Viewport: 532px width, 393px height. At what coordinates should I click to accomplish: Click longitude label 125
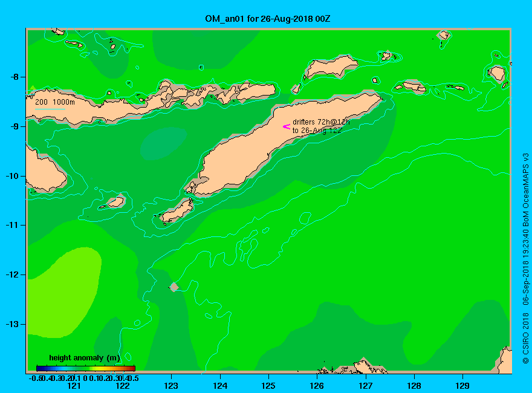click(x=268, y=386)
